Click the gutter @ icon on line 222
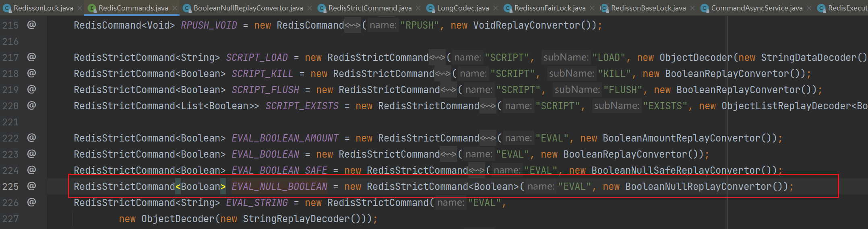The width and height of the screenshot is (868, 229). click(x=31, y=138)
